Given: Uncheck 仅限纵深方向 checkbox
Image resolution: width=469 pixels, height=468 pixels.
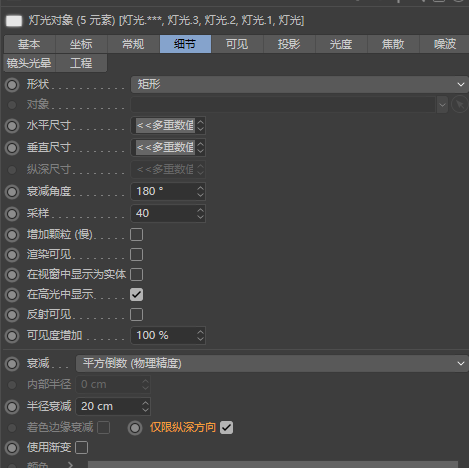Looking at the screenshot, I should click(226, 428).
